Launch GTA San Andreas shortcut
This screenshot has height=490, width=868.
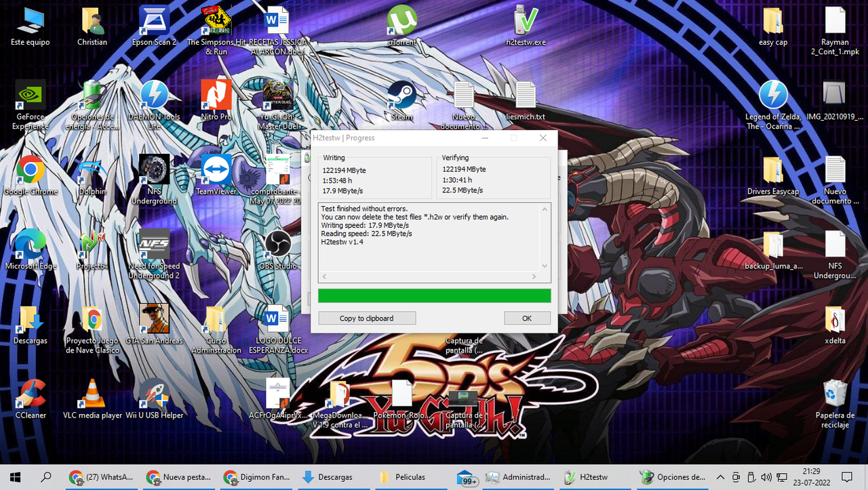coord(154,325)
